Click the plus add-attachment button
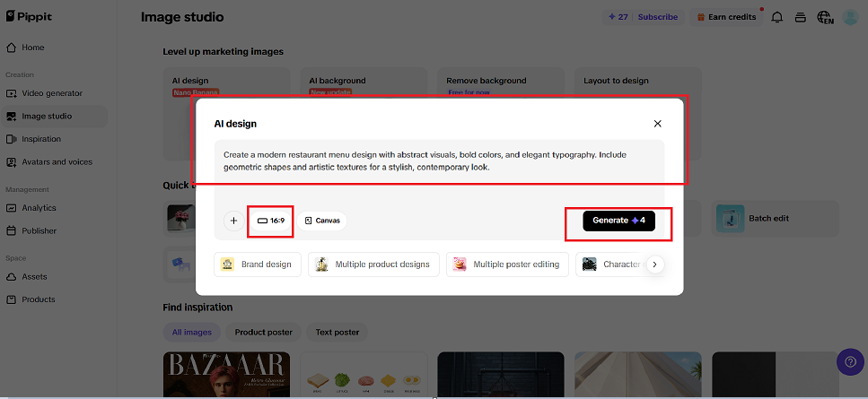Image resolution: width=868 pixels, height=399 pixels. tap(233, 221)
